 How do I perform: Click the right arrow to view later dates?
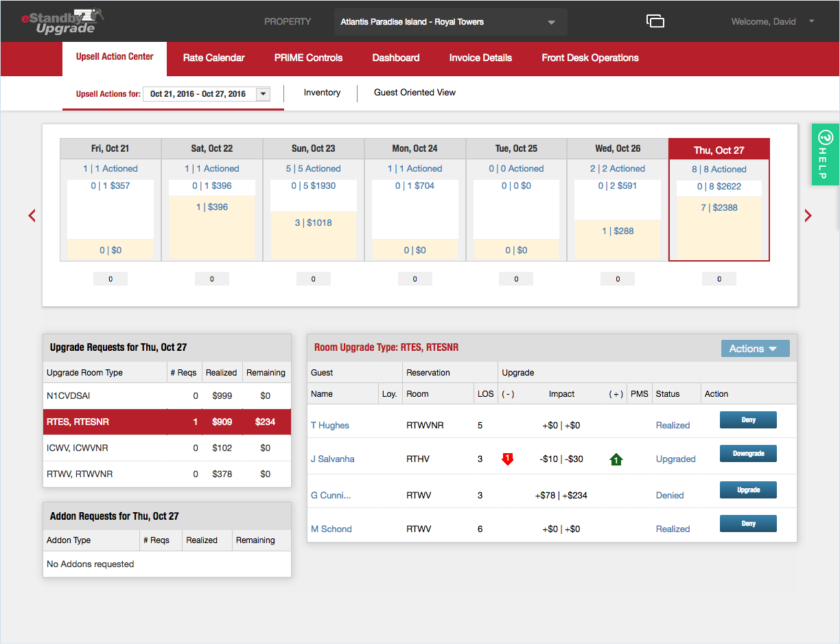(x=808, y=215)
